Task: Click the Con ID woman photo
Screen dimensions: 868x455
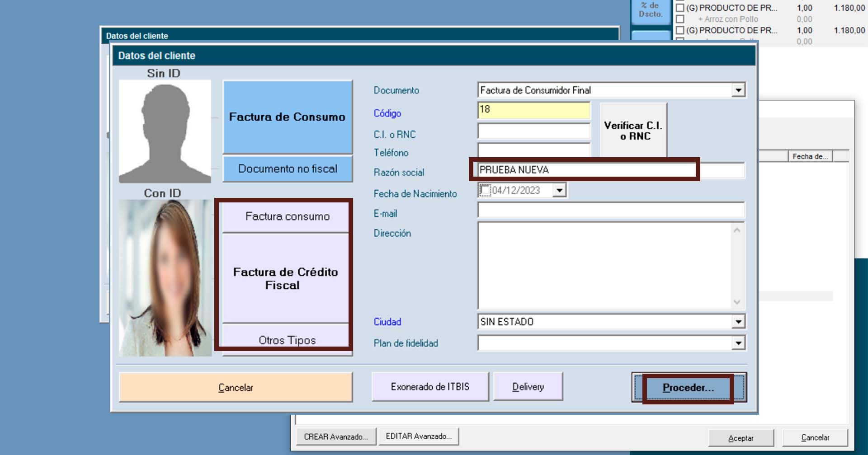Action: pos(165,278)
